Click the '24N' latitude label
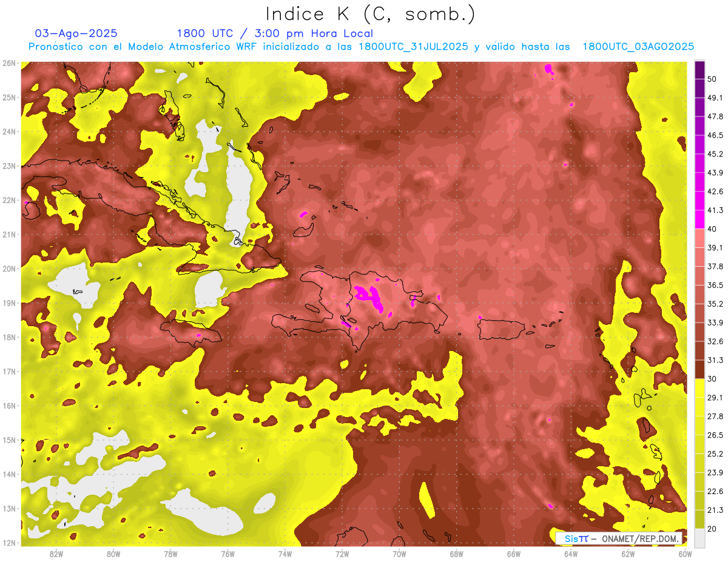Viewport: 728px width, 562px height. coord(8,131)
